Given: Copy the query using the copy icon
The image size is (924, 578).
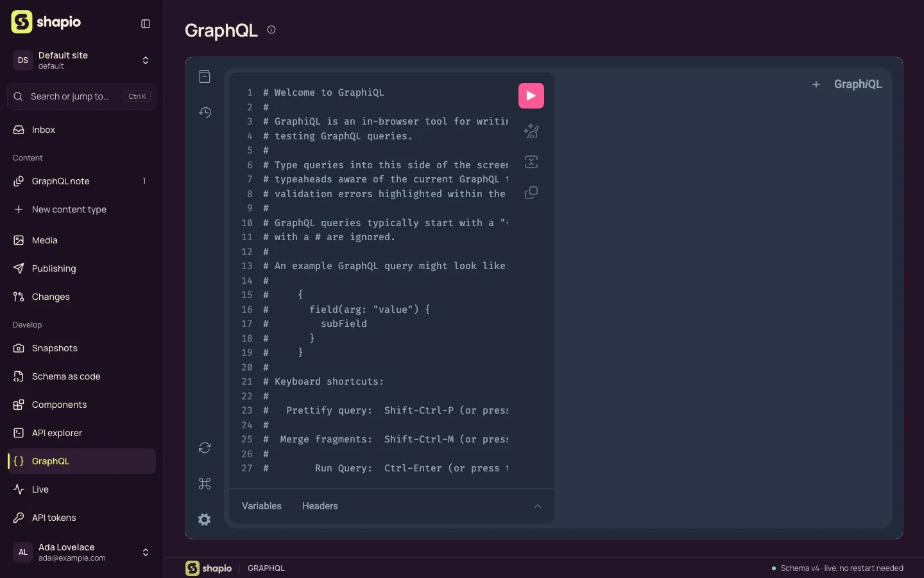Looking at the screenshot, I should click(531, 193).
